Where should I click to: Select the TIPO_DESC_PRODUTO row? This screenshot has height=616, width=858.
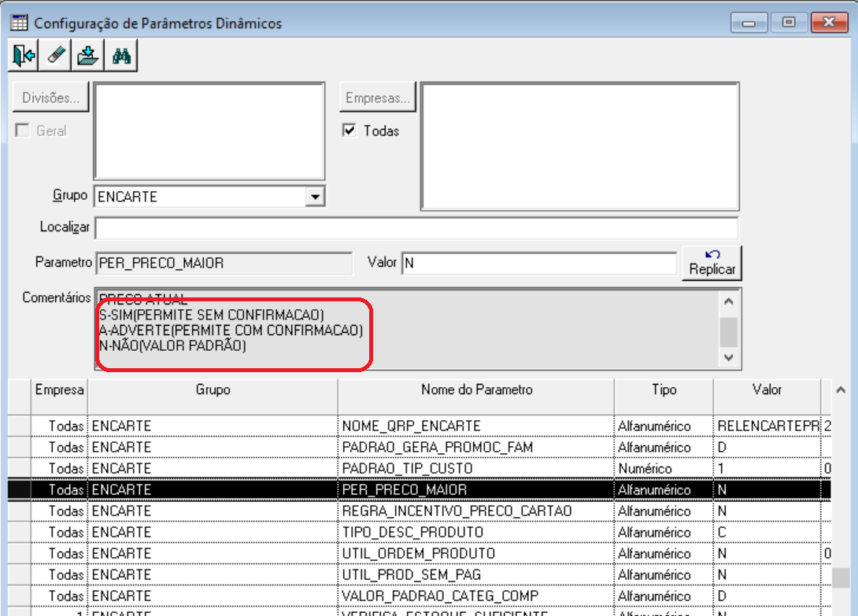[x=420, y=533]
